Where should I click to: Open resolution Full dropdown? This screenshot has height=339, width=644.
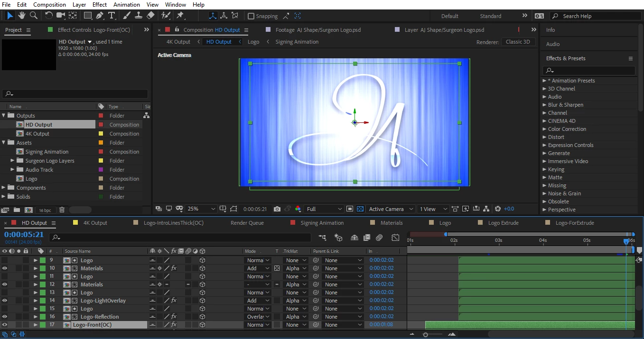(325, 209)
